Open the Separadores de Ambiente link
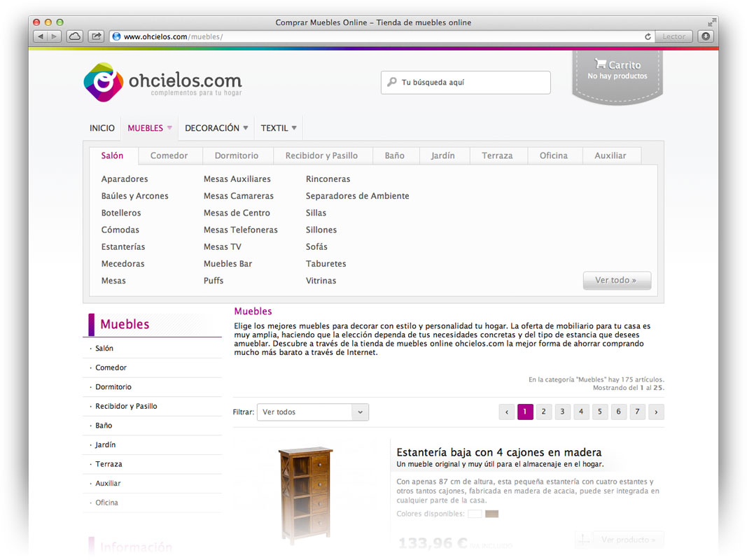The width and height of the screenshot is (747, 560). (357, 196)
